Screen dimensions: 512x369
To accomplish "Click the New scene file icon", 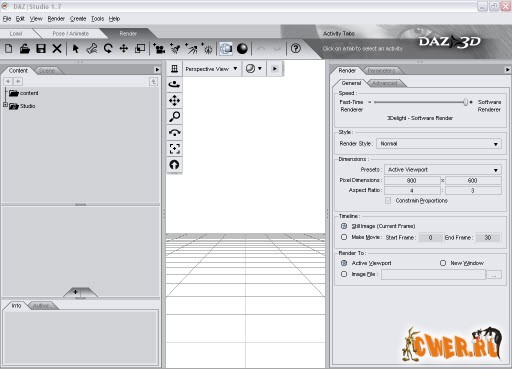I will pyautogui.click(x=9, y=49).
